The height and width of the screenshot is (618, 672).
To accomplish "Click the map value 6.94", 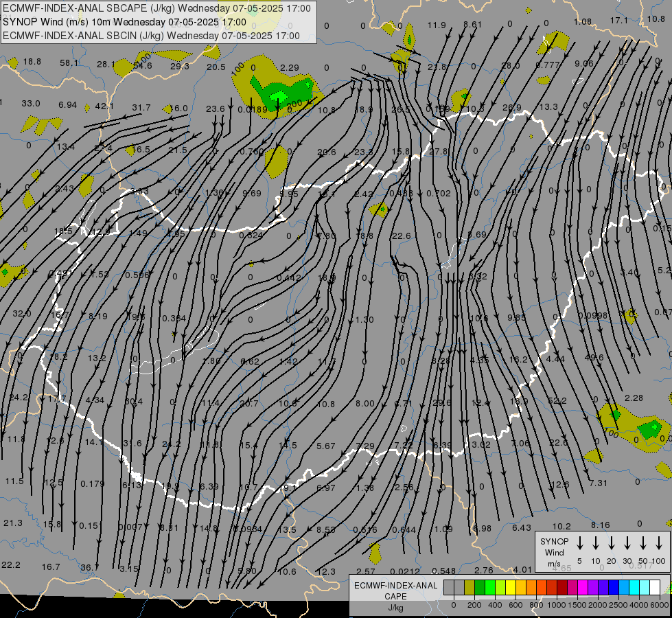I will 68,104.
